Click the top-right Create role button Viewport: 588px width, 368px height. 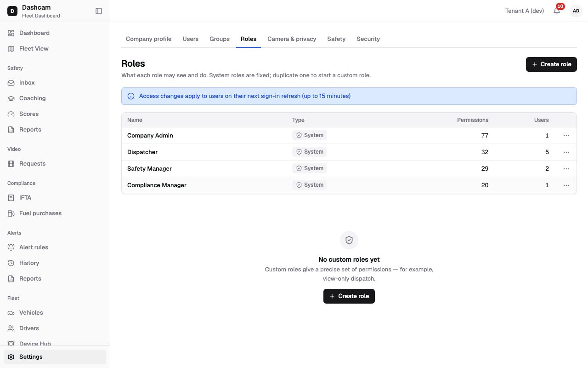(x=551, y=64)
